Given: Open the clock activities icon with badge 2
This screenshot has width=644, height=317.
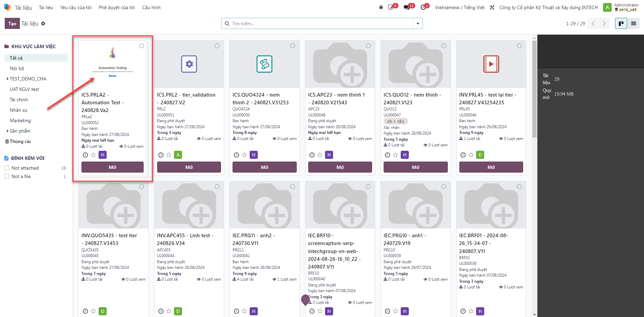Looking at the screenshot, I should tap(424, 7).
